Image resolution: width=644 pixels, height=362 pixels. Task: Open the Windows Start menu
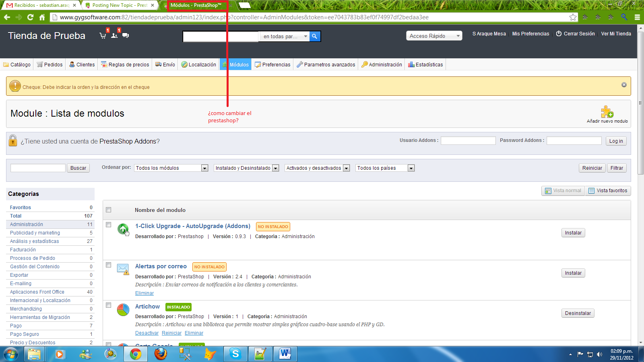(x=11, y=354)
